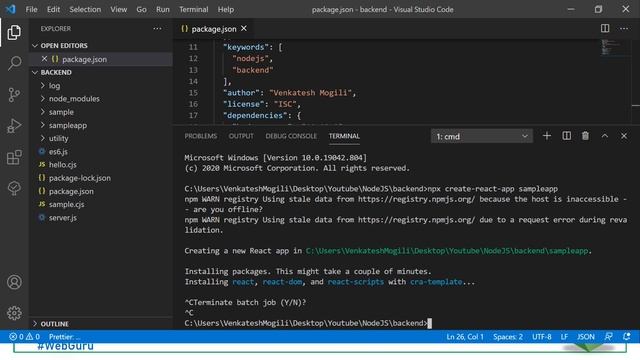Image resolution: width=640 pixels, height=360 pixels.
Task: Click line 15 author in editor
Action: (x=289, y=93)
